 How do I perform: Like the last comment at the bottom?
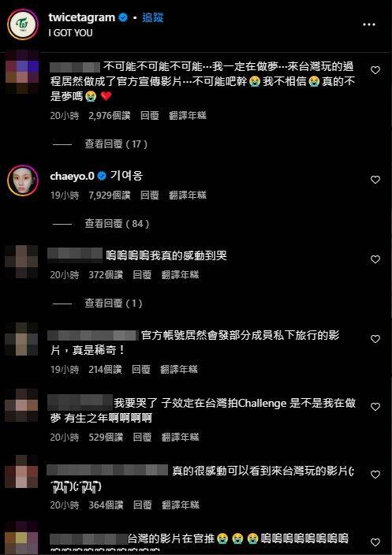pos(375,542)
